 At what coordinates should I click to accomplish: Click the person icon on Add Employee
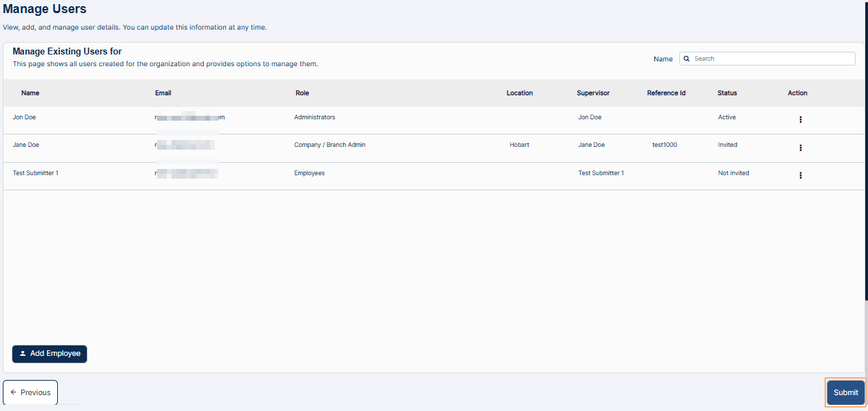point(23,354)
